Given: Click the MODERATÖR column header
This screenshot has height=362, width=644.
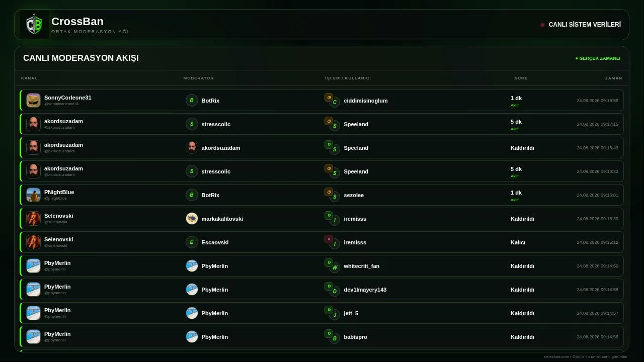Looking at the screenshot, I should [199, 78].
